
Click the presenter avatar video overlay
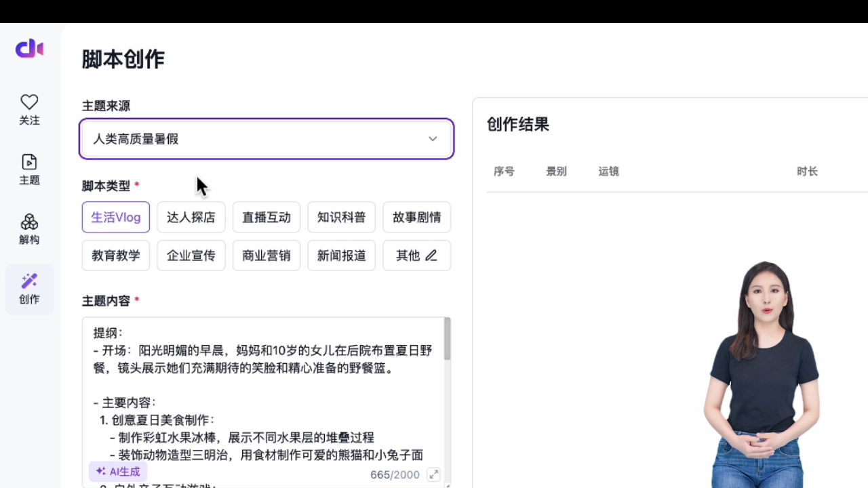[x=761, y=374]
